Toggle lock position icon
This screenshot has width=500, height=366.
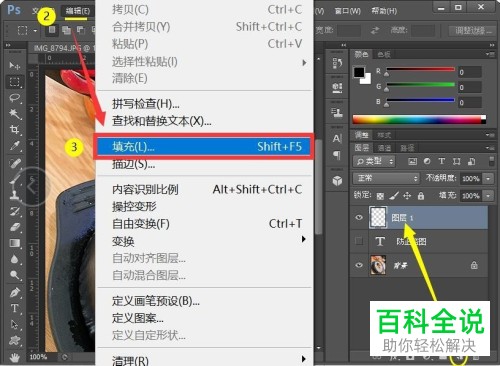tap(407, 196)
